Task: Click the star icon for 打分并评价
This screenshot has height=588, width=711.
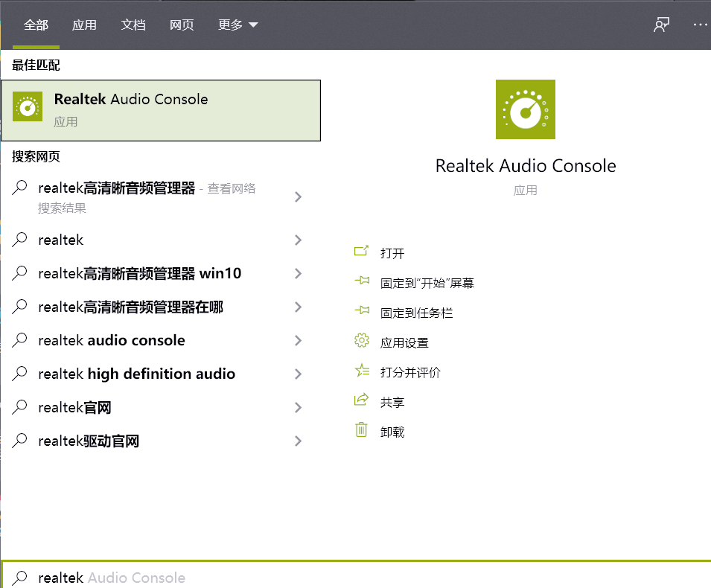Action: pos(362,371)
